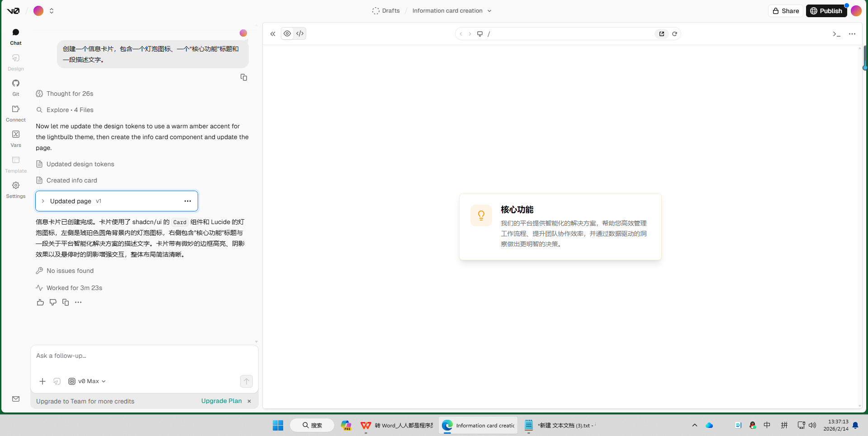Toggle the device viewport selector

(479, 33)
